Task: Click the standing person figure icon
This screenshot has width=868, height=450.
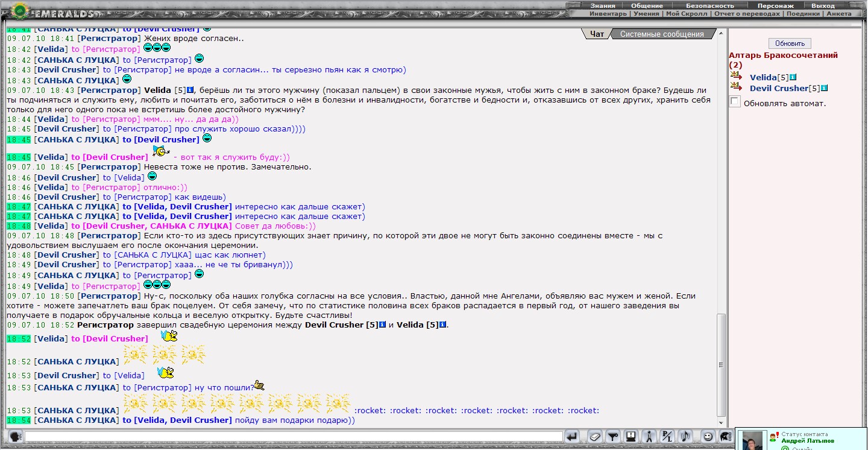Action: [649, 436]
